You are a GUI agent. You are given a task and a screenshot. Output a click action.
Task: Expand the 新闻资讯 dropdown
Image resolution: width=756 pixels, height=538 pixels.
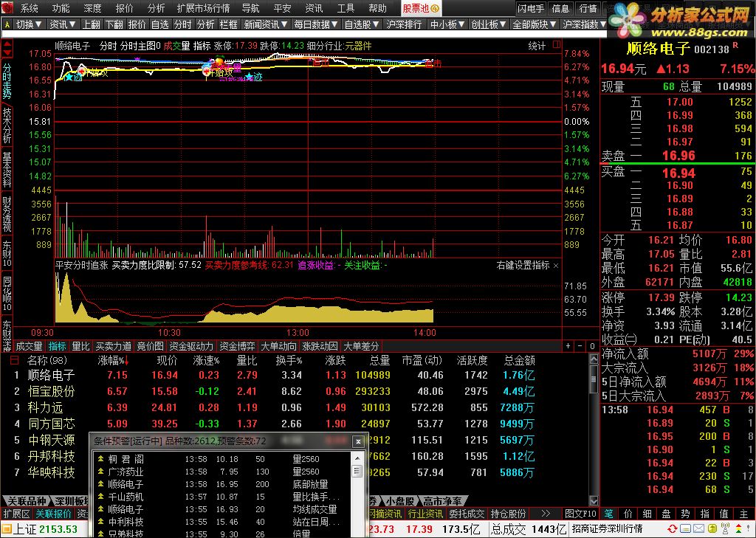pyautogui.click(x=266, y=24)
